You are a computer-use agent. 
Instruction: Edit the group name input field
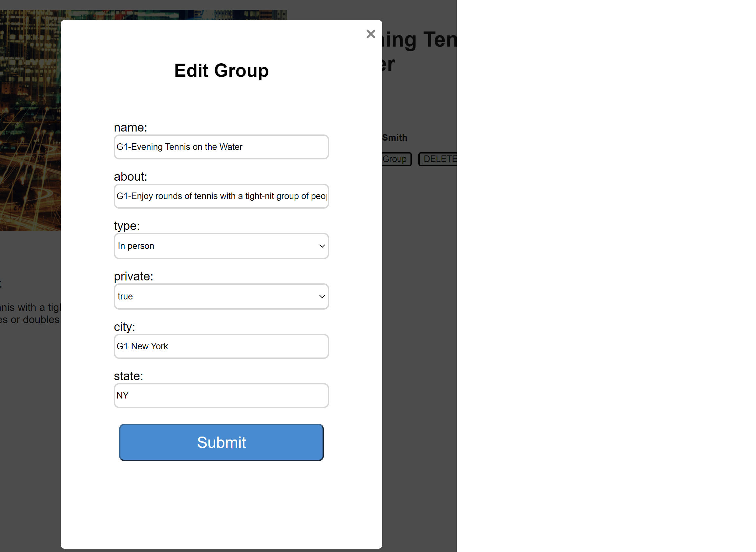pos(221,147)
